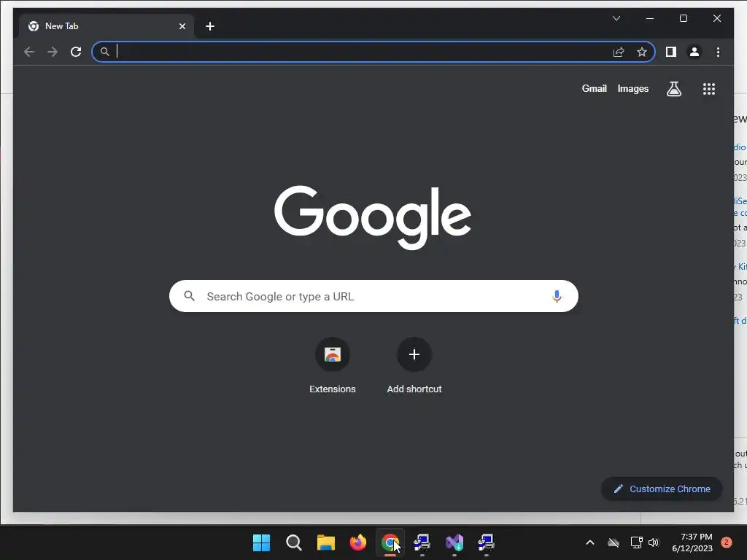The width and height of the screenshot is (747, 560).
Task: Open Windows taskbar search
Action: [x=293, y=542]
